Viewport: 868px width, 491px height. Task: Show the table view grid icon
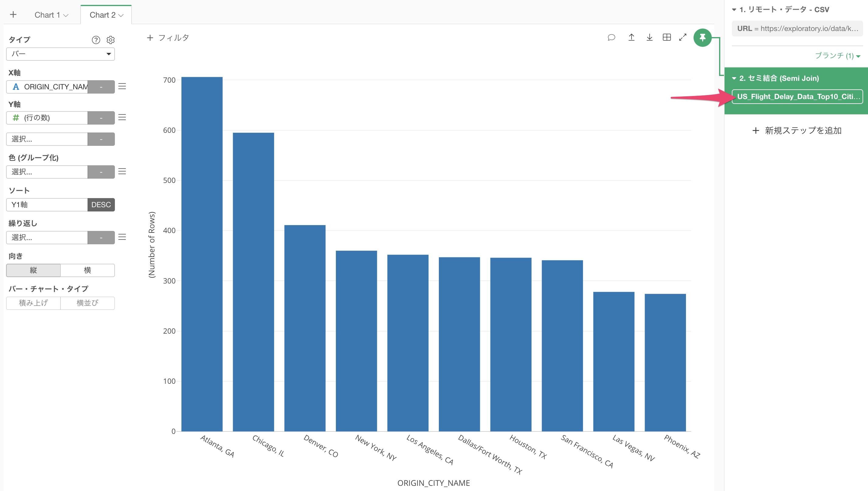666,37
